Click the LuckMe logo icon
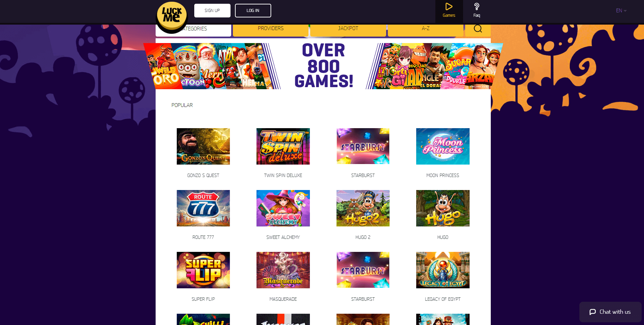The image size is (644, 325). tap(172, 16)
